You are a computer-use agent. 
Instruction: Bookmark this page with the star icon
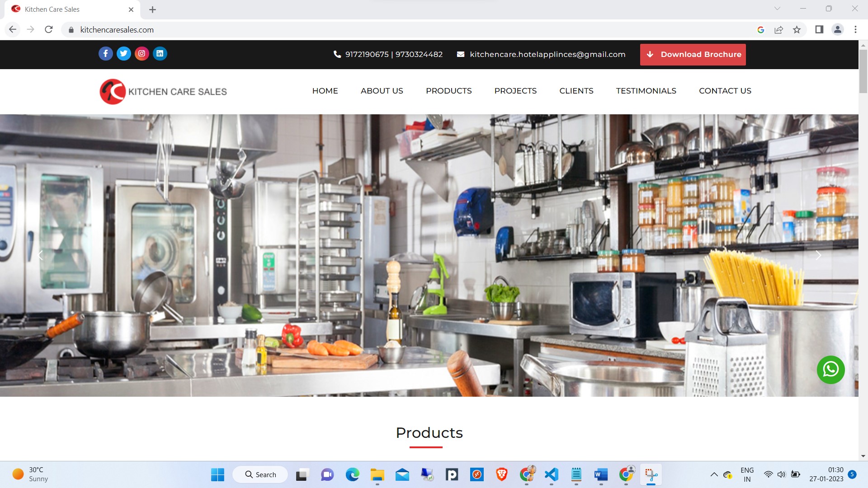click(x=797, y=29)
